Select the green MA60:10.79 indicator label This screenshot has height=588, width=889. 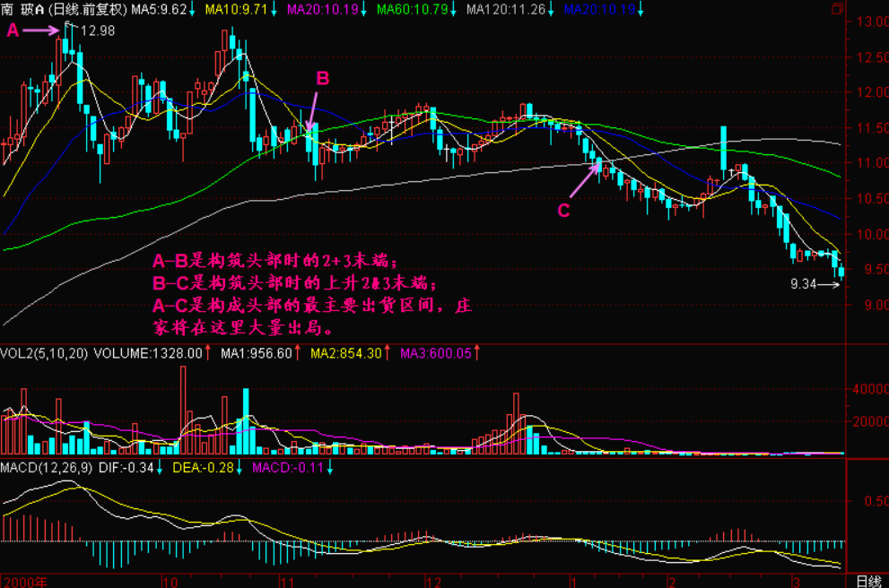(411, 10)
